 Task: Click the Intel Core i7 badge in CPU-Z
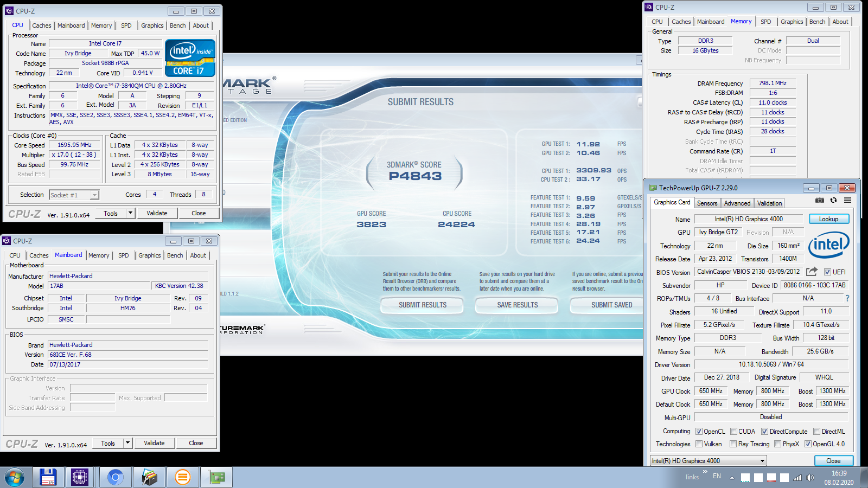(190, 58)
